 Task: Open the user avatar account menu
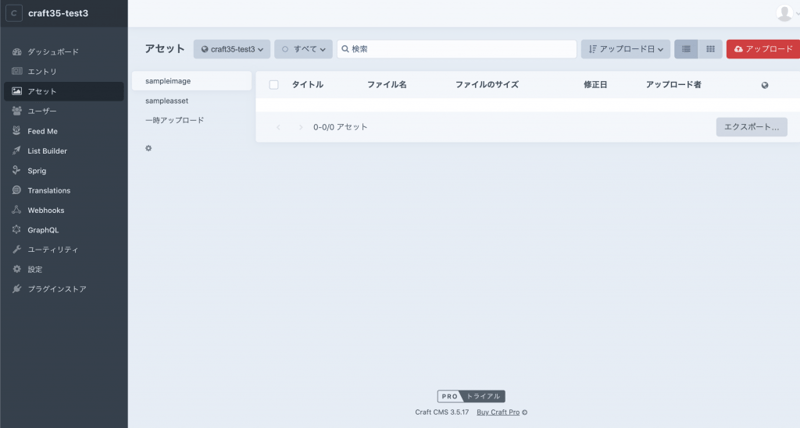785,13
